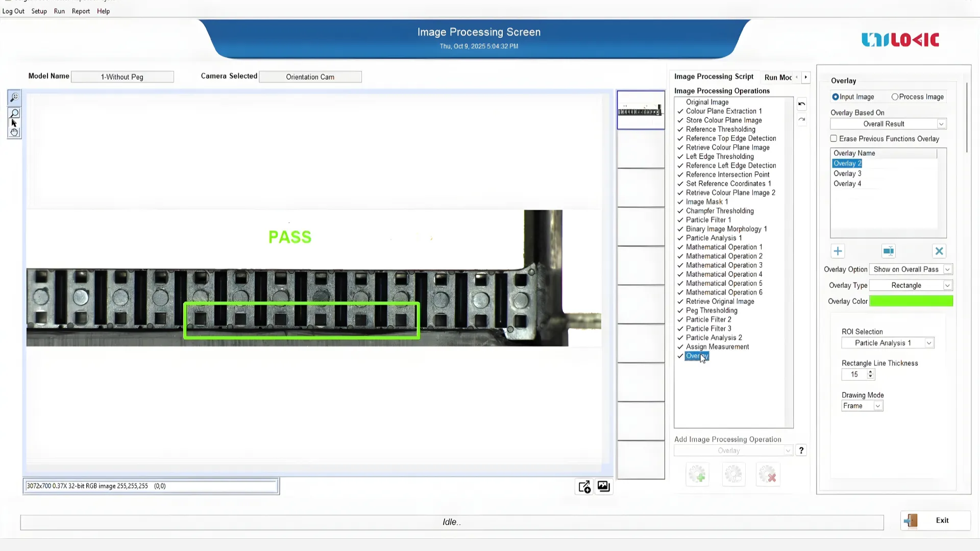The image size is (980, 551).
Task: Select the hand pan tool
Action: [14, 133]
